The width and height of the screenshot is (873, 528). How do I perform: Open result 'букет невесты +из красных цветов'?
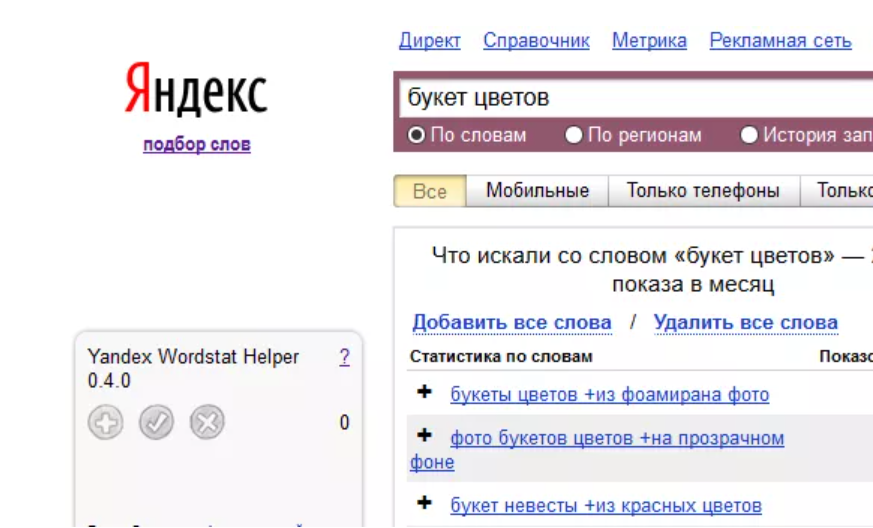(x=606, y=506)
